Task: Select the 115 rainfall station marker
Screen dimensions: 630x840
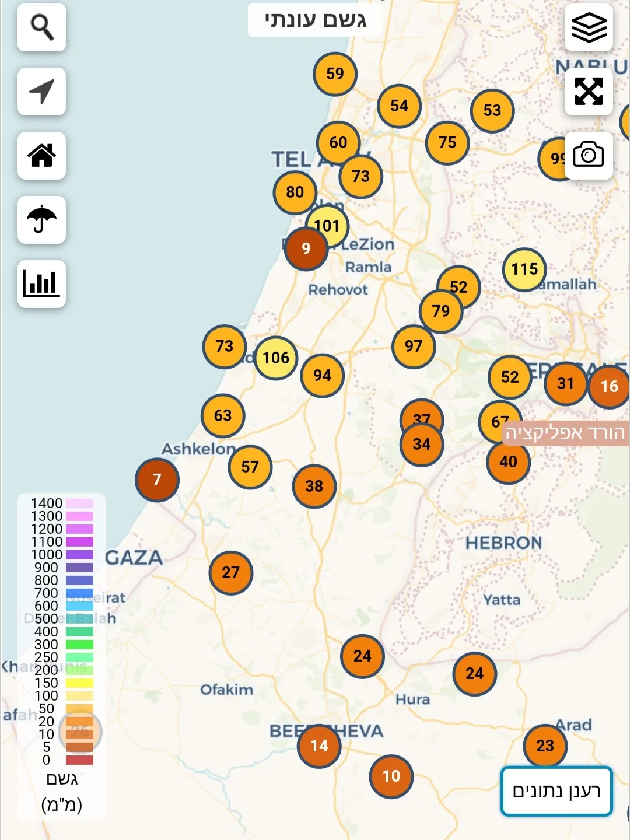Action: click(x=524, y=269)
